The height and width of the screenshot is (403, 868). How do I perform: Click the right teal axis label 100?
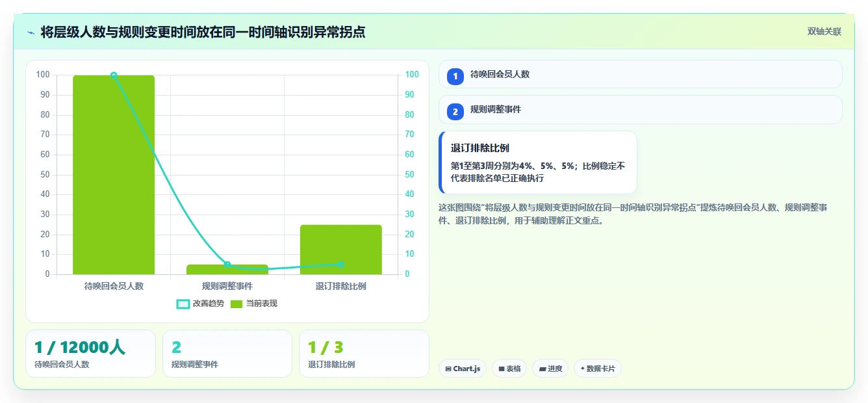pos(411,75)
